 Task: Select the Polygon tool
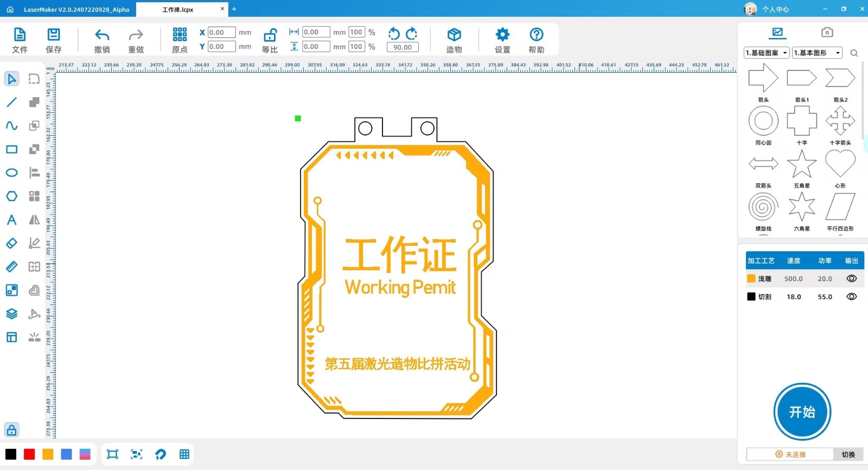[11, 196]
